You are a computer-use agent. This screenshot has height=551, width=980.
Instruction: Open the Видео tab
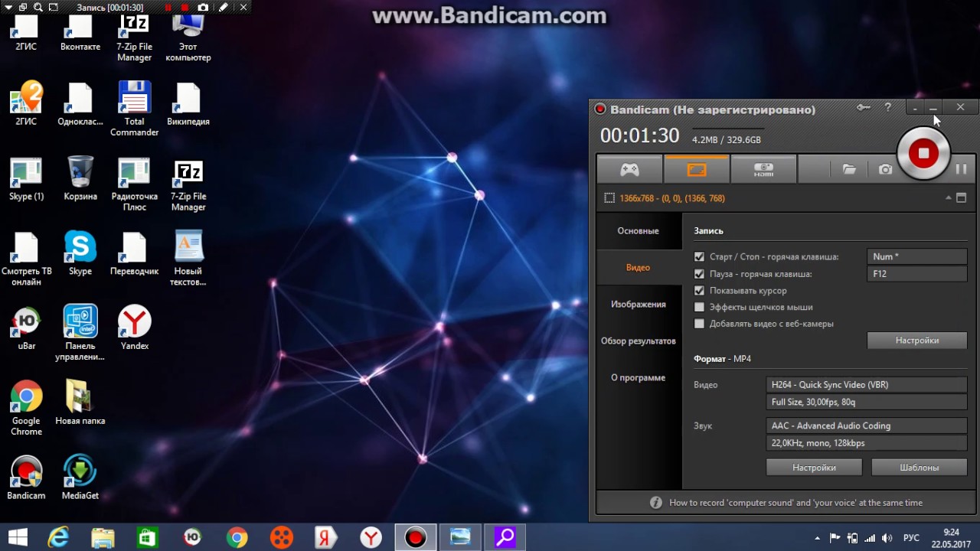[x=639, y=268]
